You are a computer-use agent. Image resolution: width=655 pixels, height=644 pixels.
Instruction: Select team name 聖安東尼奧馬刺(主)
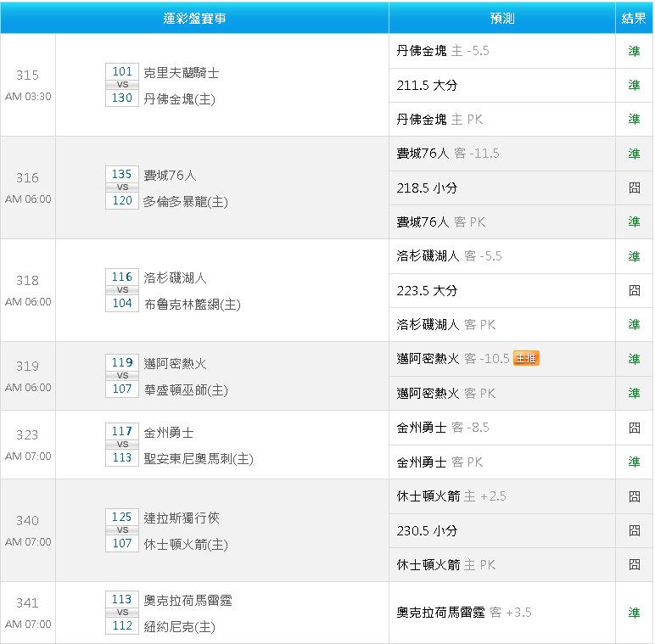click(199, 459)
